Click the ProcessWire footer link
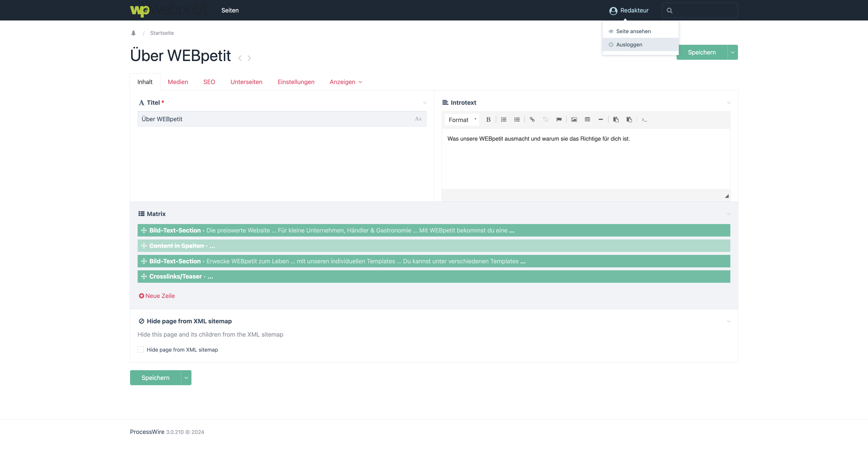Screen dimensions: 868x465 click(x=147, y=432)
